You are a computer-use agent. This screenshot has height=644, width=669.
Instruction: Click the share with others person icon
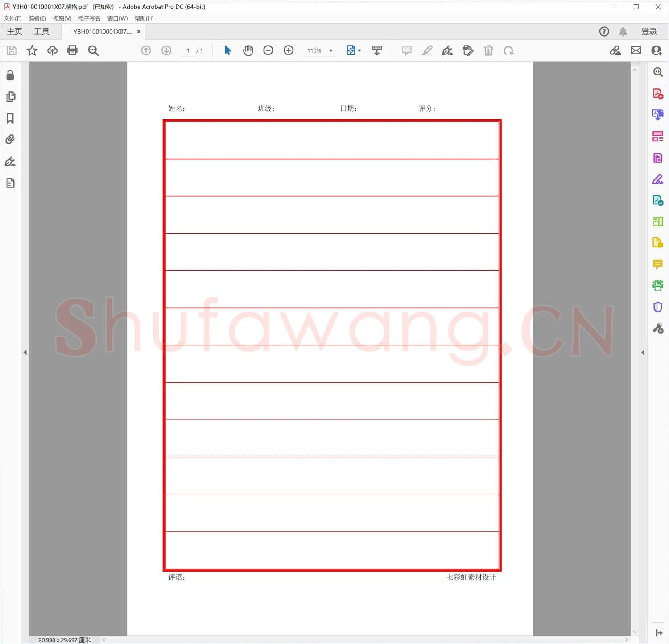[x=657, y=50]
